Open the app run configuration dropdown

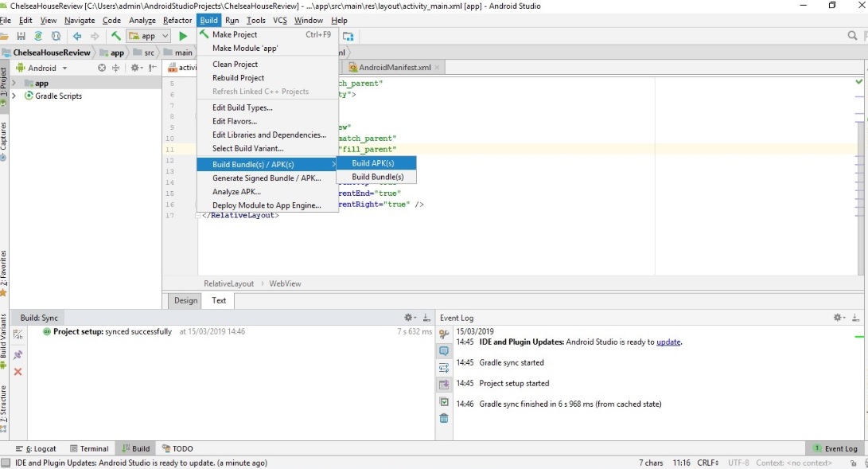click(x=149, y=36)
